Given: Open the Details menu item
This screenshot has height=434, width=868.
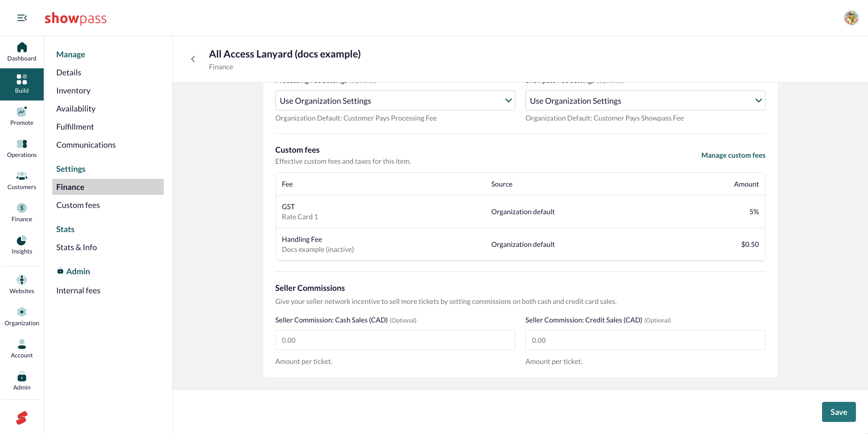Looking at the screenshot, I should 69,73.
